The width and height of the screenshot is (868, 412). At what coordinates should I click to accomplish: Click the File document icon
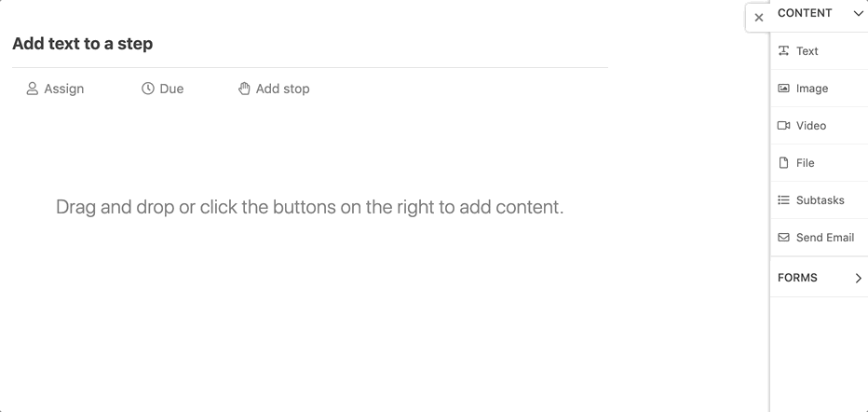pos(783,163)
